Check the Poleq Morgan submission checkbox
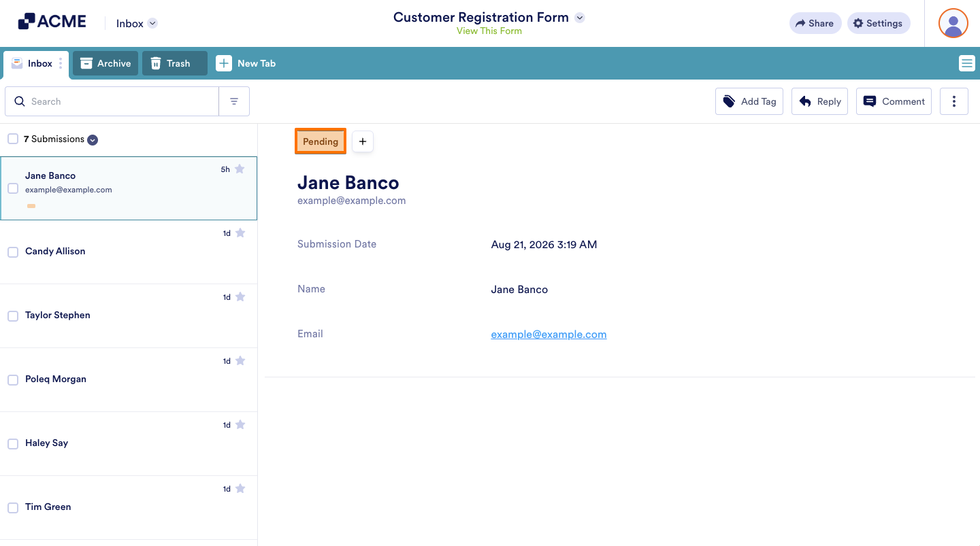 point(13,380)
